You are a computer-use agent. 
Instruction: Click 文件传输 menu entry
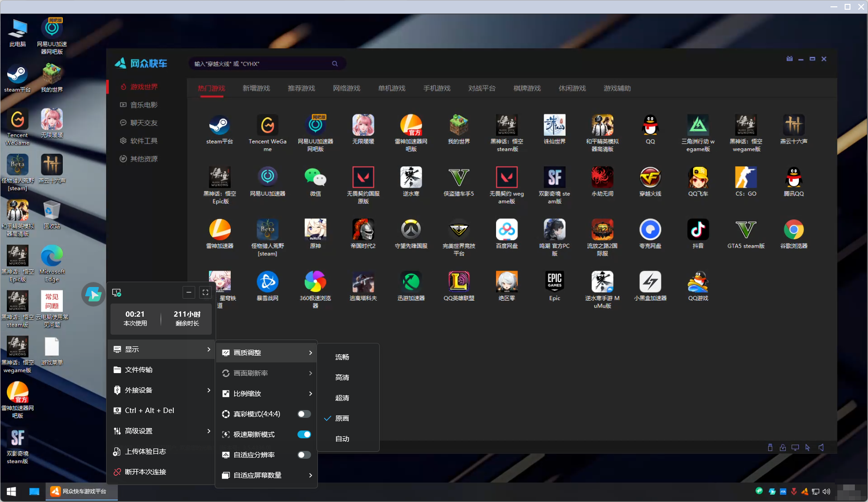coord(161,370)
